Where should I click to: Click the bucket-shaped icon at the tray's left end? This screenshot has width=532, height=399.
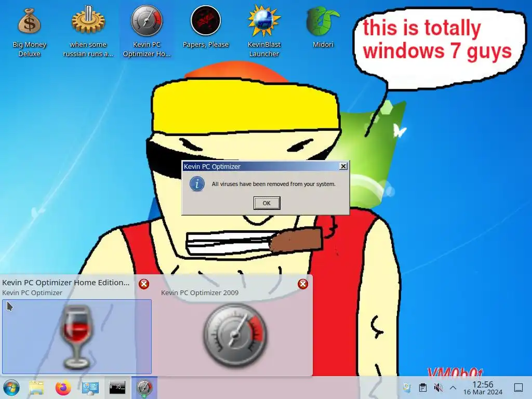407,388
